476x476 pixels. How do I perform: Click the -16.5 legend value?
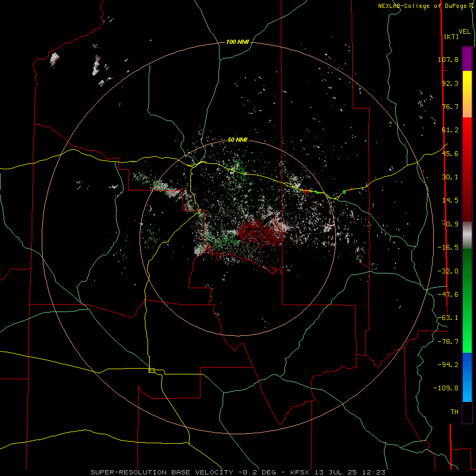[448, 248]
